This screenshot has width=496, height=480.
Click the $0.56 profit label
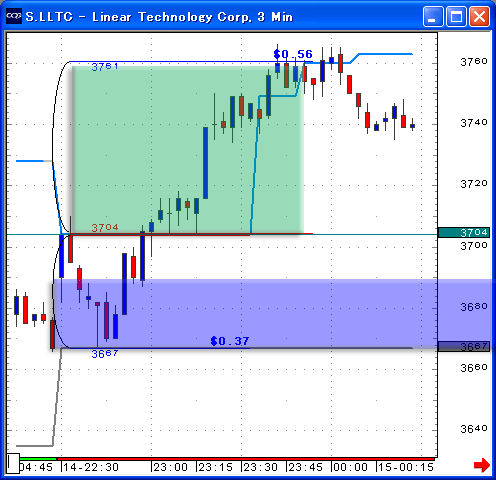coord(293,54)
